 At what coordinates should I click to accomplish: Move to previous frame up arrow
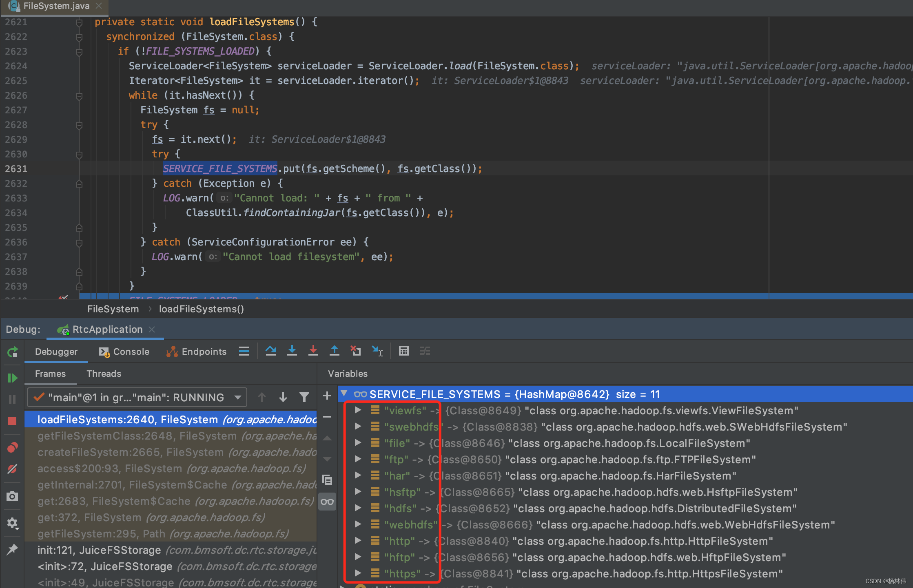(262, 397)
